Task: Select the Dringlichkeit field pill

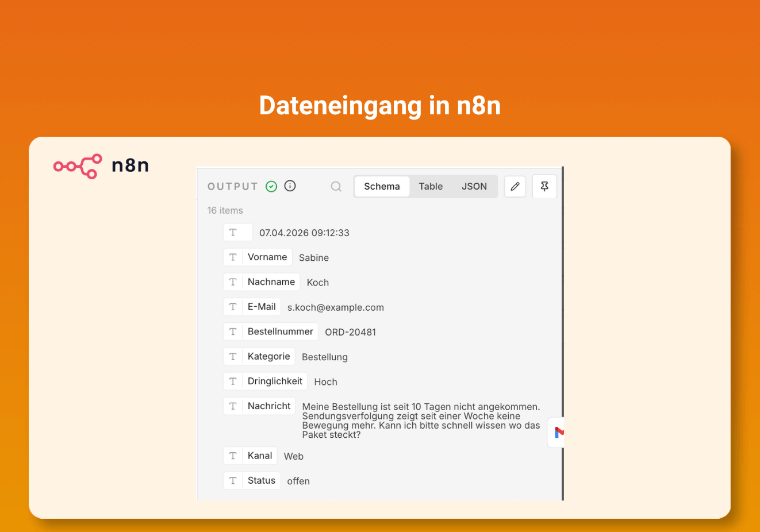Action: pos(266,381)
